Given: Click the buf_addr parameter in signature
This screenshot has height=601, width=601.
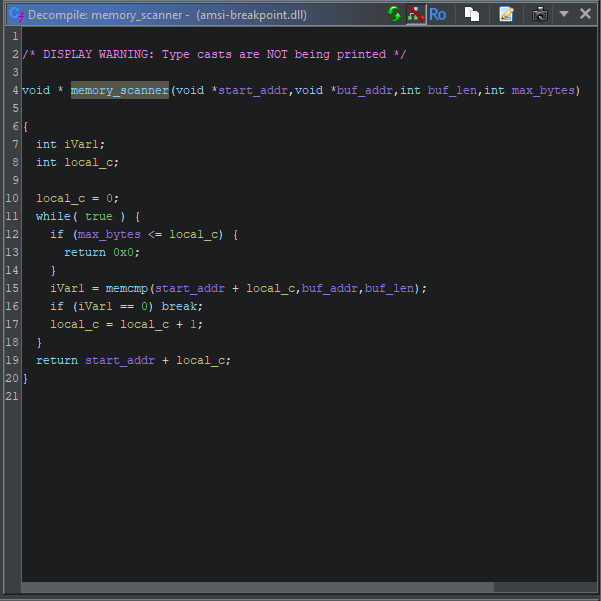Looking at the screenshot, I should click(x=365, y=90).
